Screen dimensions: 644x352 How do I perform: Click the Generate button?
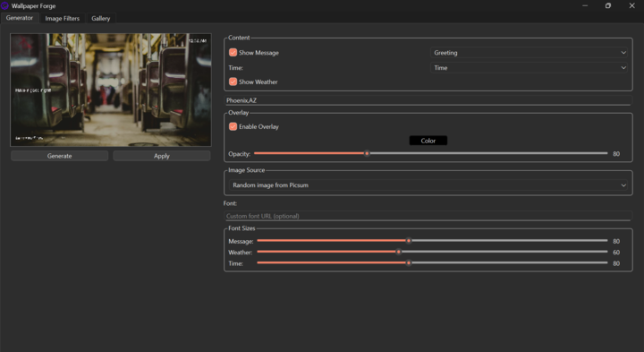tap(60, 156)
